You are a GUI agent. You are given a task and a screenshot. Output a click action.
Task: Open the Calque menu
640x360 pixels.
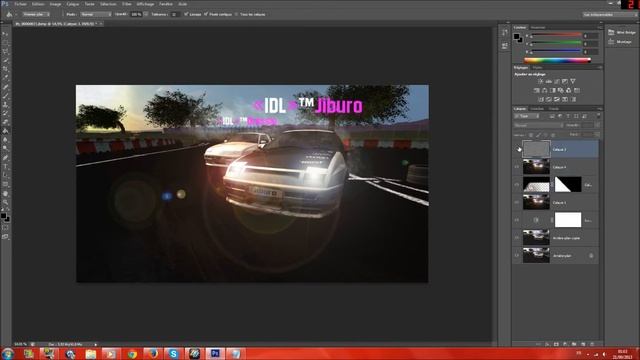[x=73, y=4]
